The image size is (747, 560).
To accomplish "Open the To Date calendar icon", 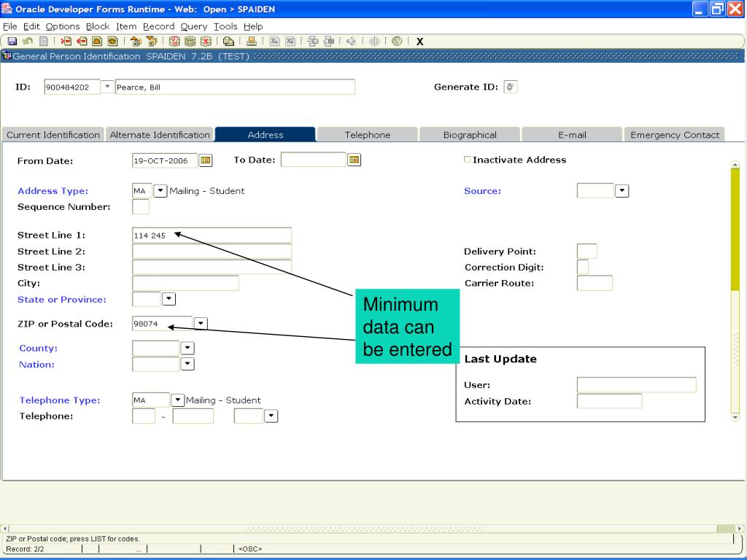I will (354, 160).
